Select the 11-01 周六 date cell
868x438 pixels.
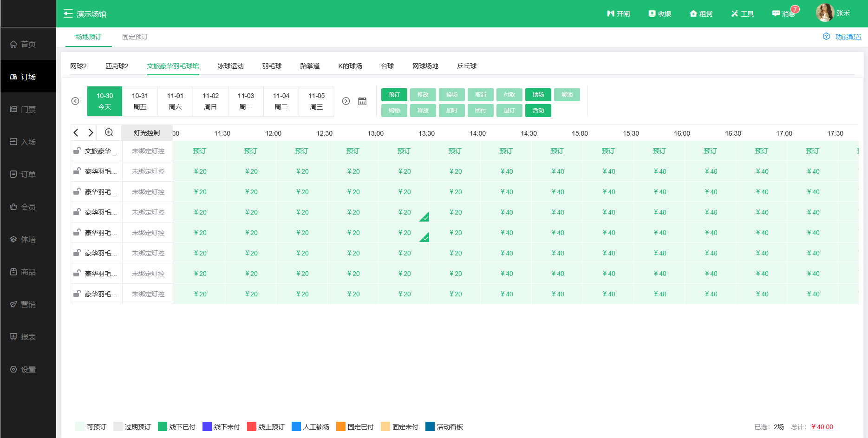click(175, 101)
